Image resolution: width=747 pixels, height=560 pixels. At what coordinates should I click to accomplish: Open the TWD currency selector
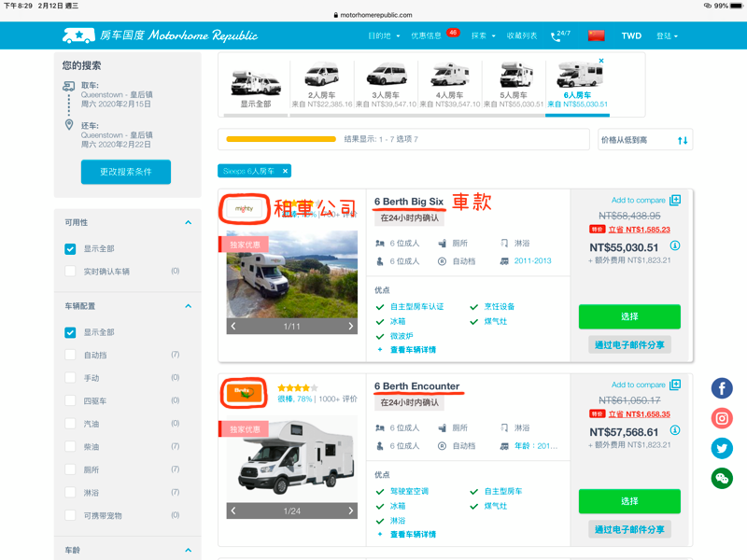631,35
